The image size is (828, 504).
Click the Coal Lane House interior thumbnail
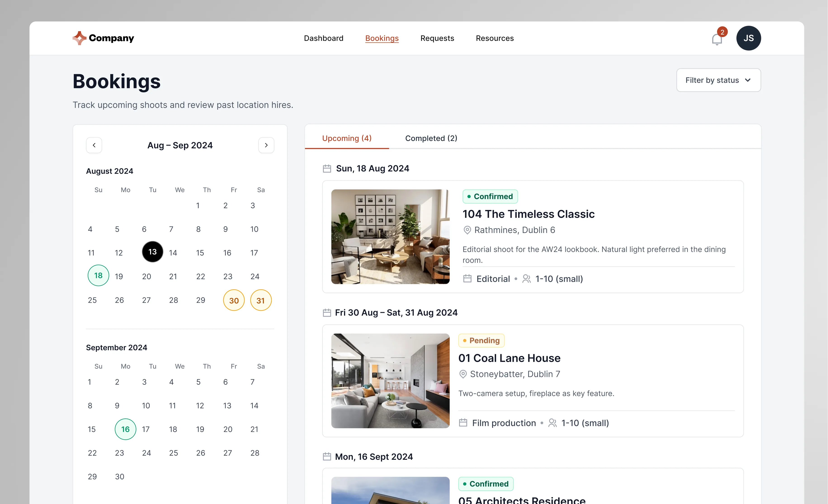point(390,381)
